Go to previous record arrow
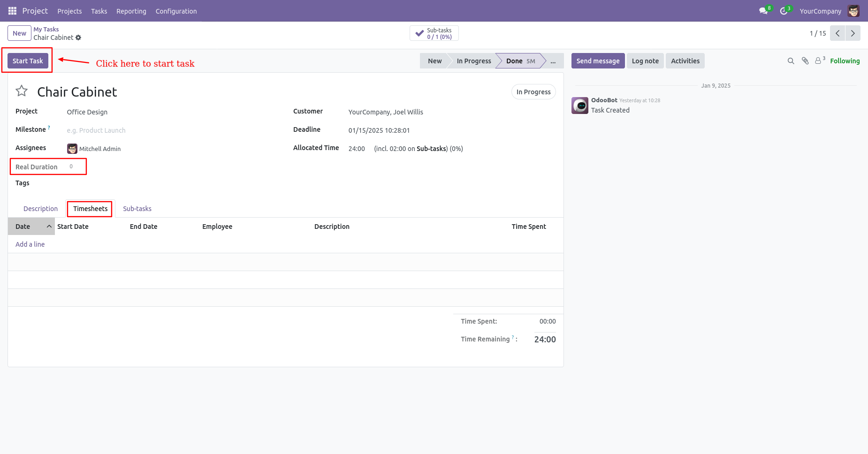This screenshot has height=454, width=868. tap(838, 33)
